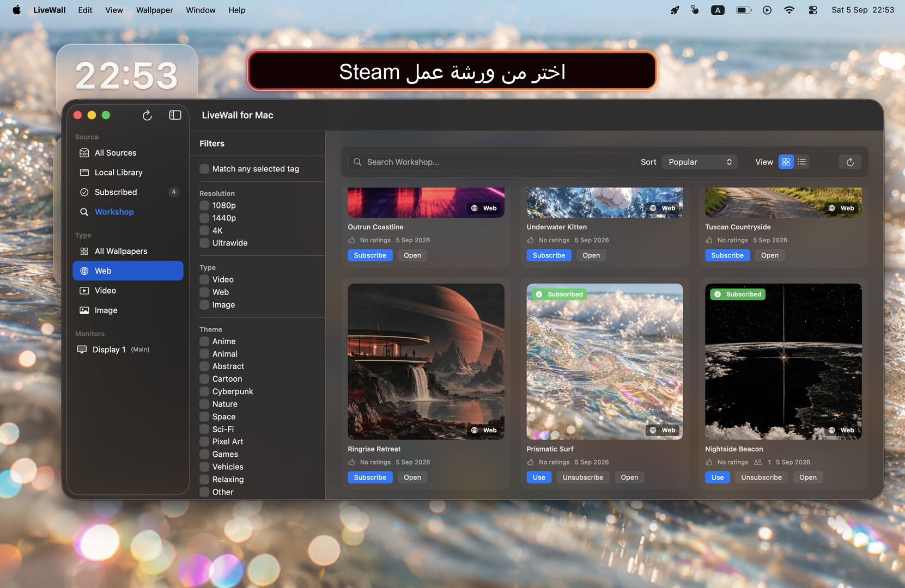Click the Wi-Fi menu bar icon

[x=789, y=10]
